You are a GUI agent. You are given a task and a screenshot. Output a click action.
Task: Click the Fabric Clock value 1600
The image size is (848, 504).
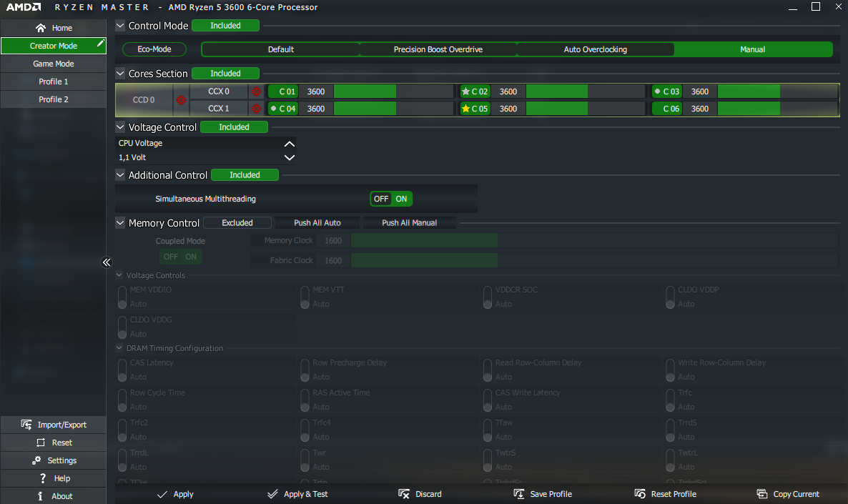point(333,261)
